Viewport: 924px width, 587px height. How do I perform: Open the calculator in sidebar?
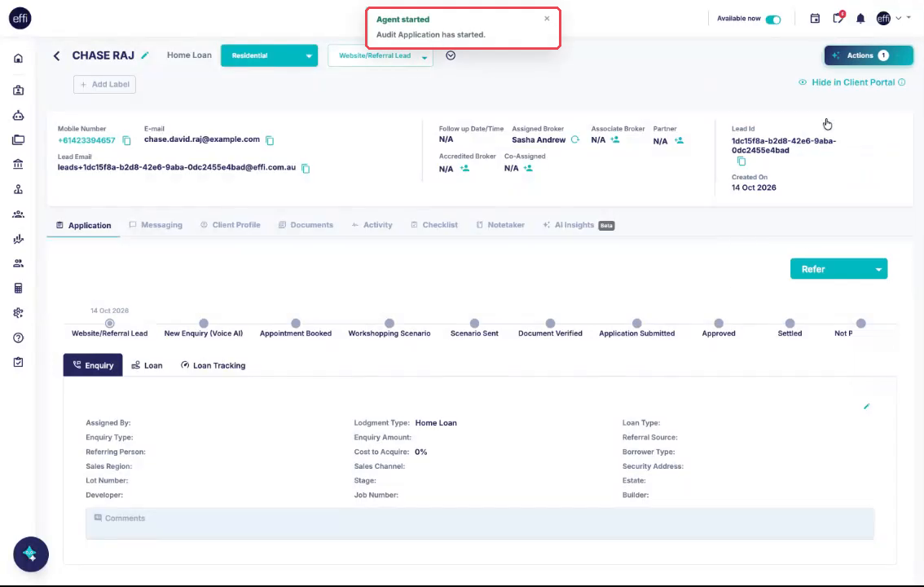pyautogui.click(x=18, y=288)
